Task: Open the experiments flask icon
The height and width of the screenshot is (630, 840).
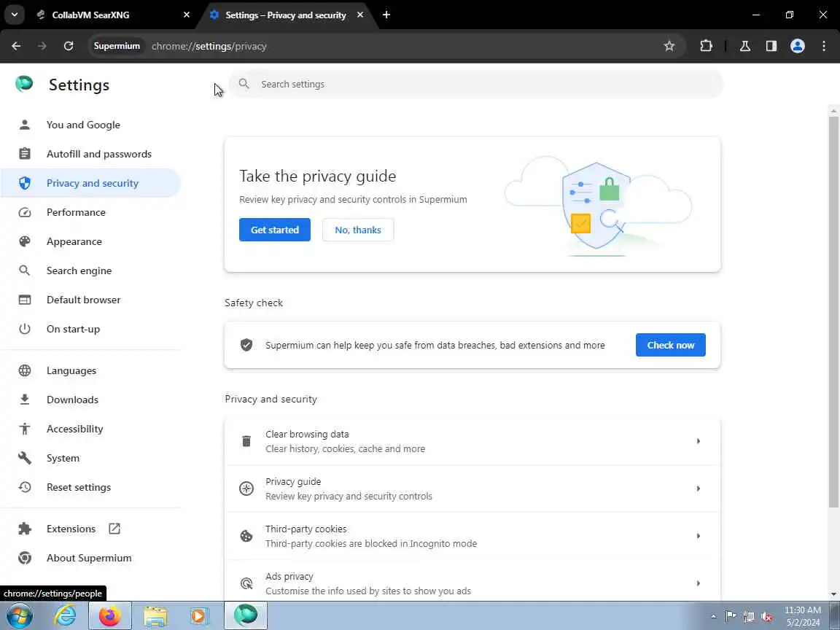Action: click(x=744, y=46)
